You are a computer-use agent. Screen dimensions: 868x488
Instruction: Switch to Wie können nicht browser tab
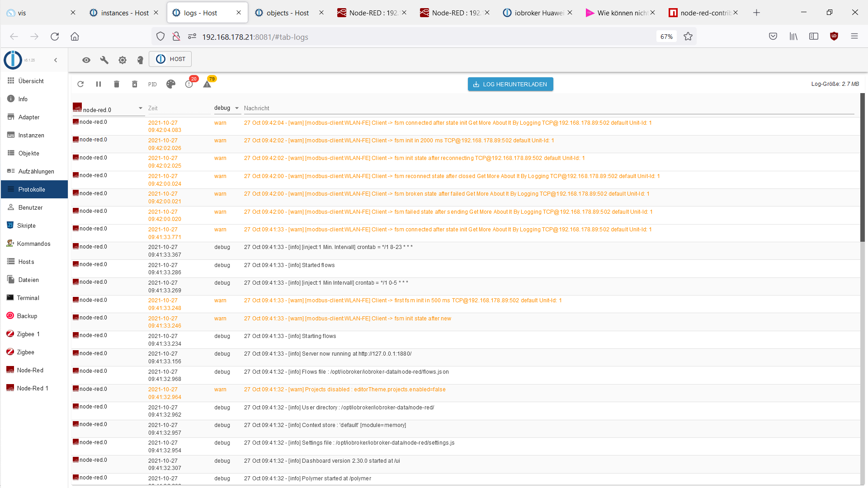click(x=621, y=13)
